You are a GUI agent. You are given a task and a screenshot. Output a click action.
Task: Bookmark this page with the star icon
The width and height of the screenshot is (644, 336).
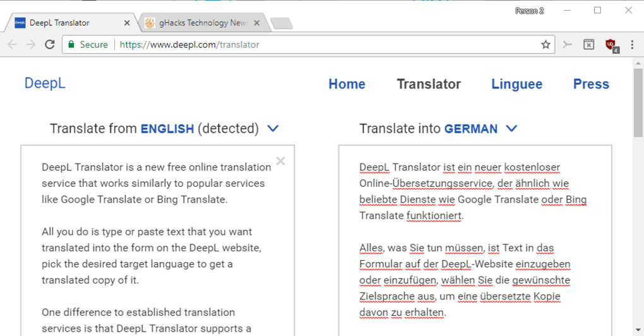point(546,45)
